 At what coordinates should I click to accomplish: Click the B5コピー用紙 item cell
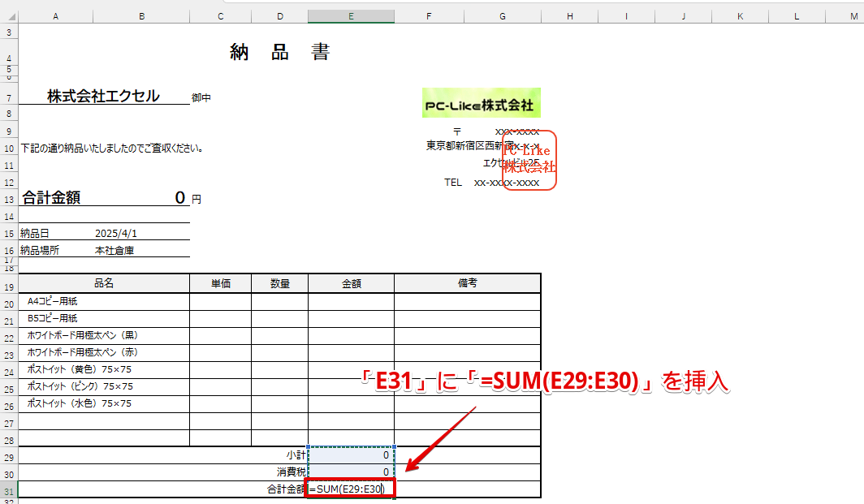click(104, 318)
